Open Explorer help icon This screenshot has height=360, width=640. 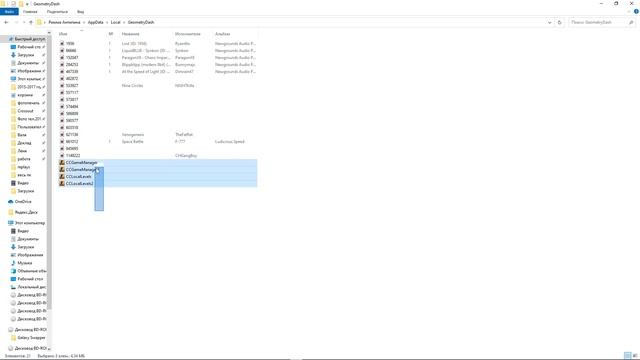click(636, 11)
